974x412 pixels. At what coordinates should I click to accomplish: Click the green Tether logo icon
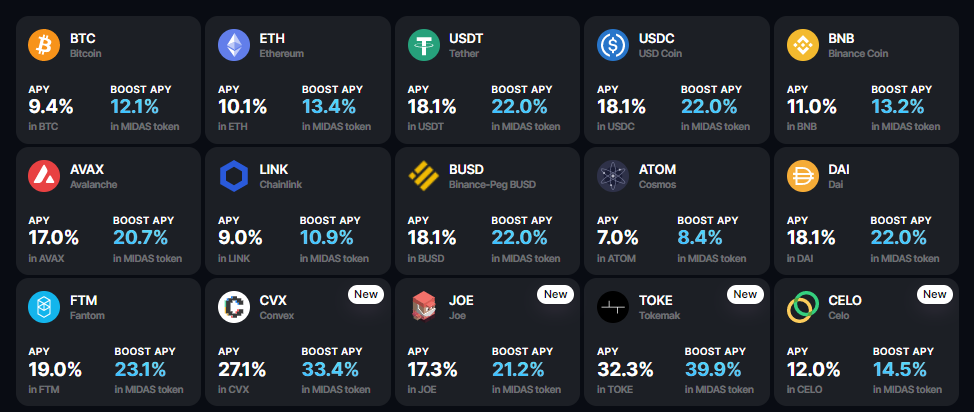click(424, 45)
